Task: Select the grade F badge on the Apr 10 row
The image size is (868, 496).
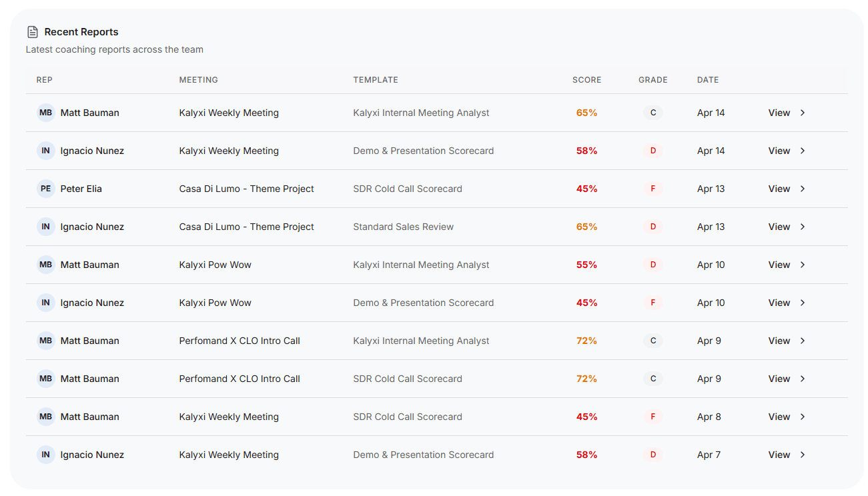Action: pos(653,303)
